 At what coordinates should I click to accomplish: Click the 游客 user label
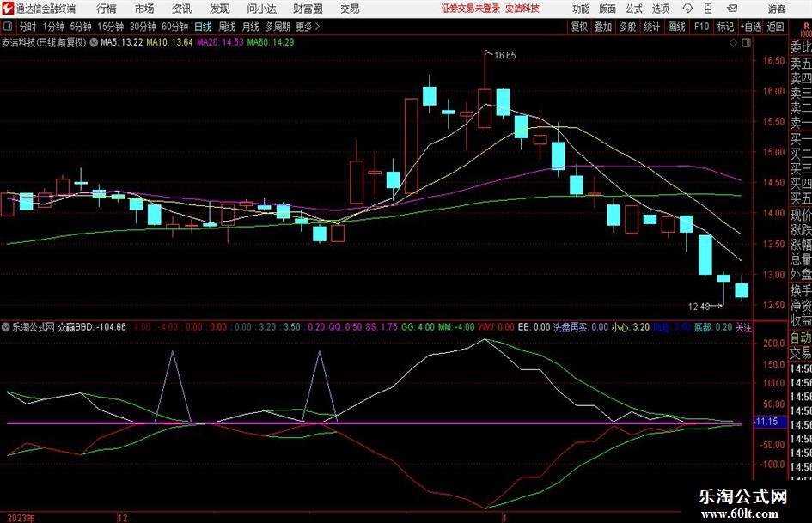coord(776,9)
